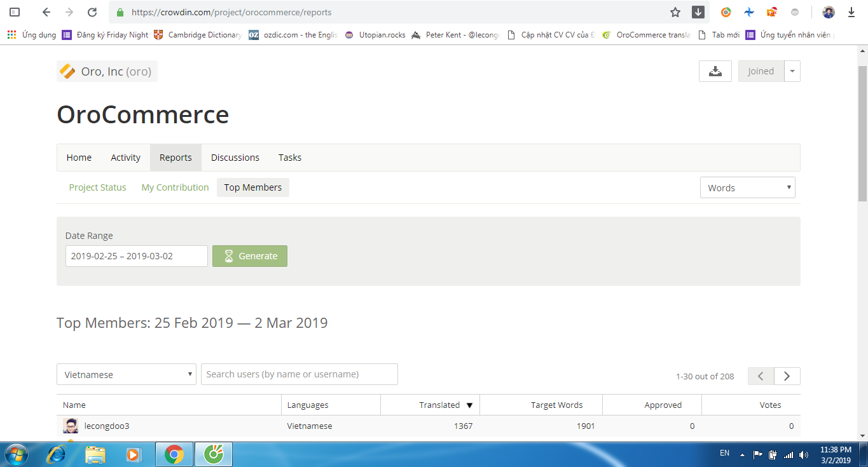Go back using the browser back arrow
Image resolution: width=868 pixels, height=467 pixels.
tap(46, 12)
